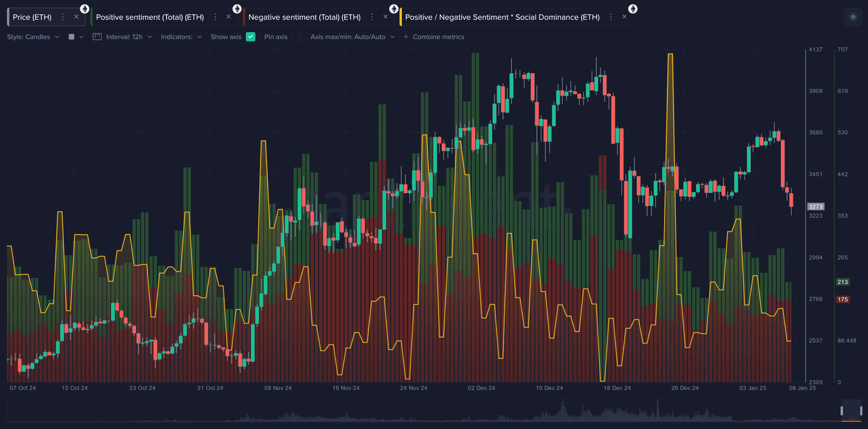This screenshot has height=429, width=868.
Task: Enable the Pin axis checkbox
Action: (x=296, y=37)
